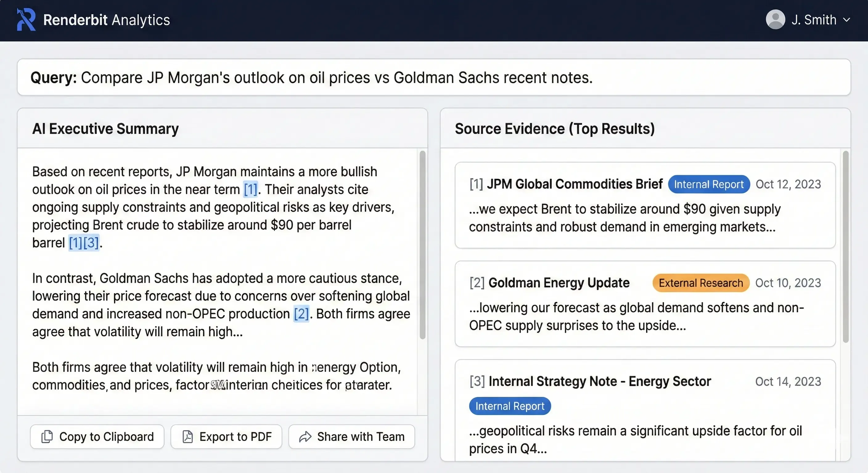Click the External Research badge
This screenshot has height=473, width=868.
[701, 283]
